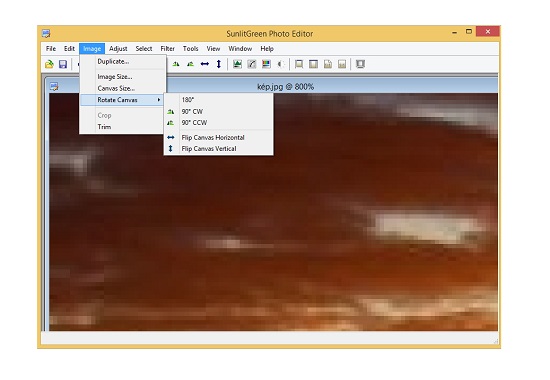
Task: Minimize the SunlitGreen Photo Editor window
Action: [x=455, y=32]
